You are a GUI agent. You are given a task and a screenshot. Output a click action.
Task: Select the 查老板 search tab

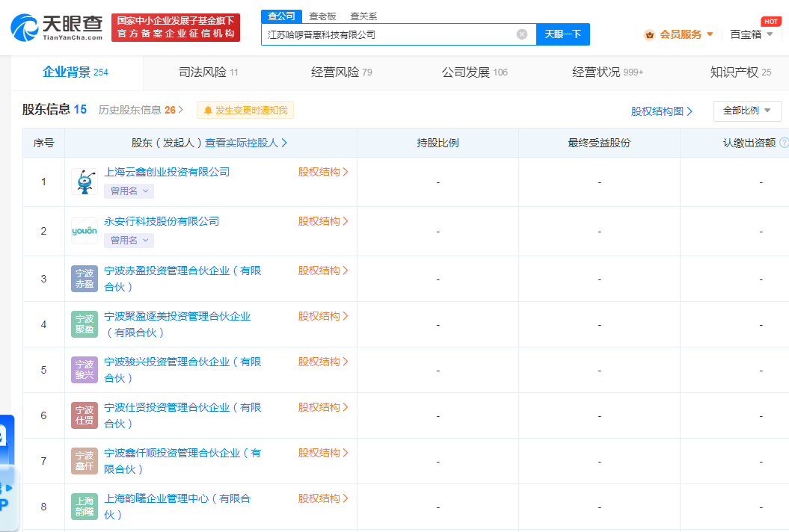tap(322, 16)
